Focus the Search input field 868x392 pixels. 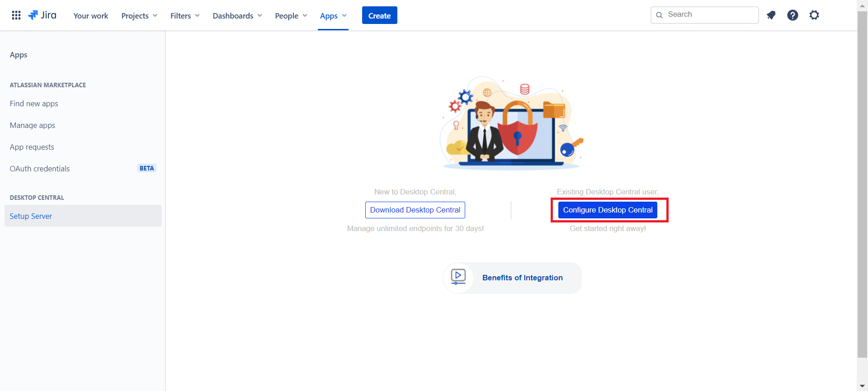704,15
